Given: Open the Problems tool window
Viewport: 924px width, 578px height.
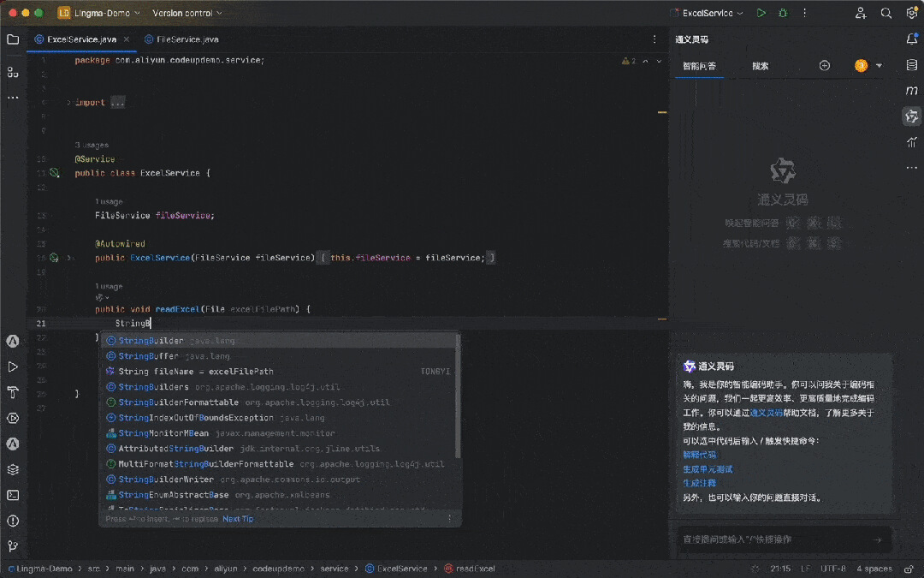Looking at the screenshot, I should 13,521.
